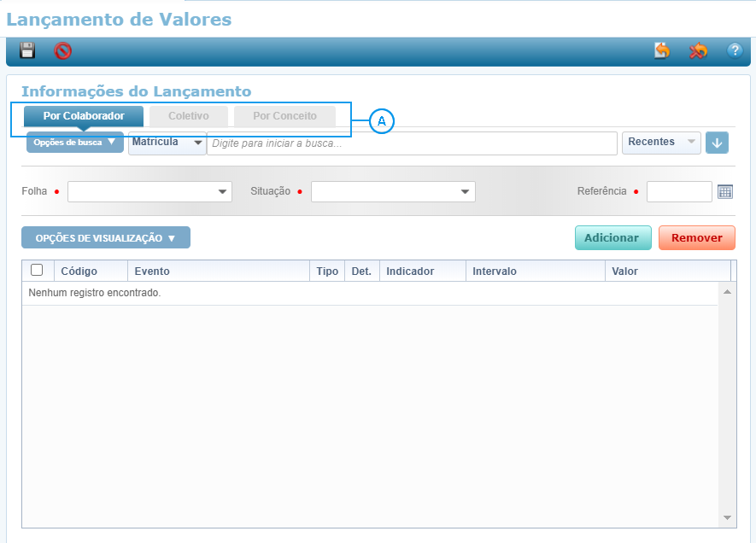
Task: Expand the Matrícula search type dropdown
Action: click(x=167, y=143)
